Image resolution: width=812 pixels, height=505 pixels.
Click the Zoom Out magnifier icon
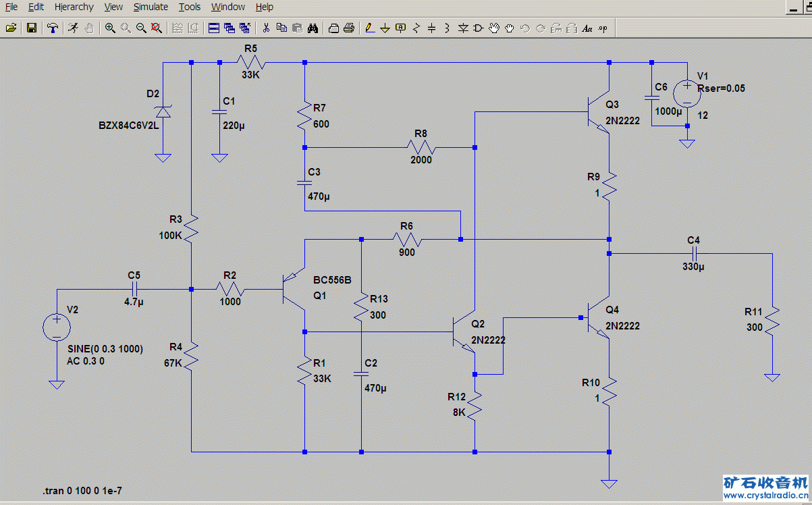pos(141,28)
